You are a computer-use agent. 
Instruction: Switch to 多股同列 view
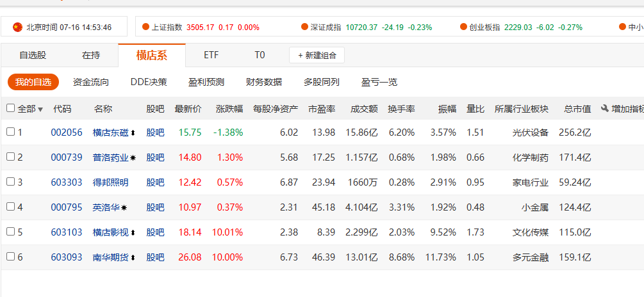tap(322, 82)
